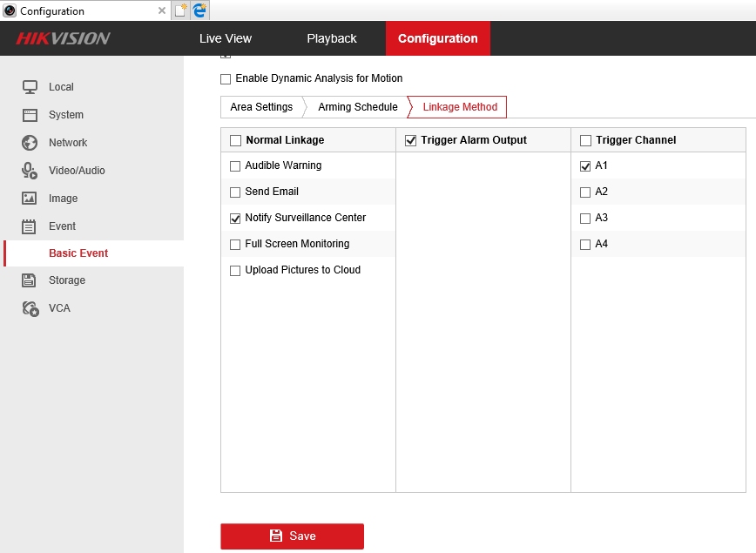Click the 'Normal Linkage' header text
Viewport: 756px width, 553px height.
[285, 140]
